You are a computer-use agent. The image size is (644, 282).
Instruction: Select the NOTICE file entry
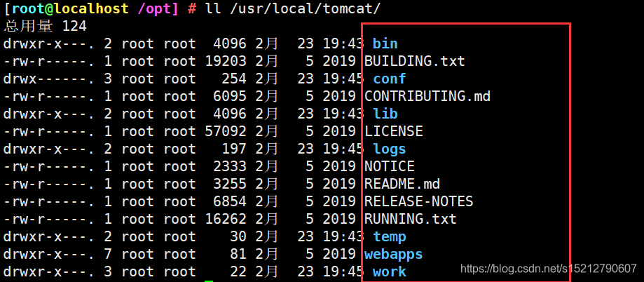[390, 166]
